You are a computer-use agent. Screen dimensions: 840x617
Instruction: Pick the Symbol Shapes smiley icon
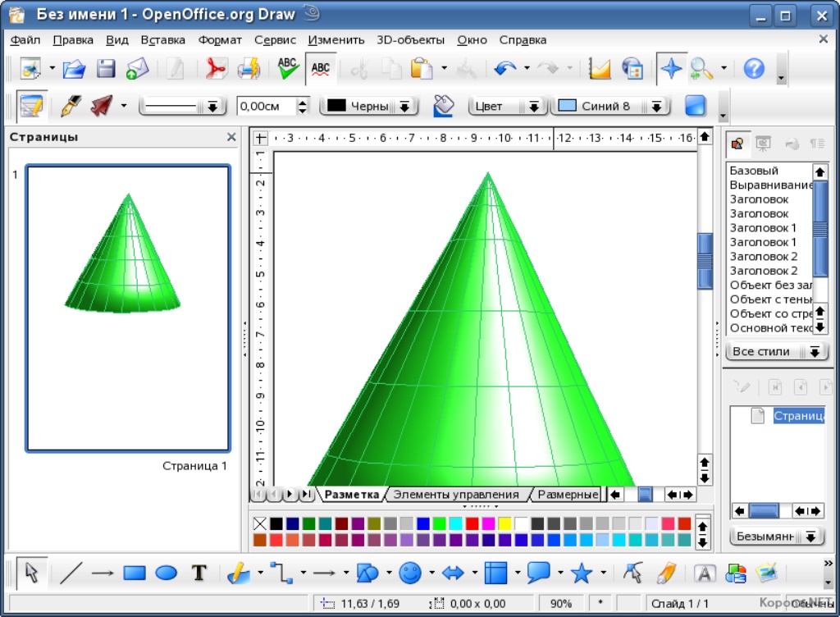click(x=410, y=573)
